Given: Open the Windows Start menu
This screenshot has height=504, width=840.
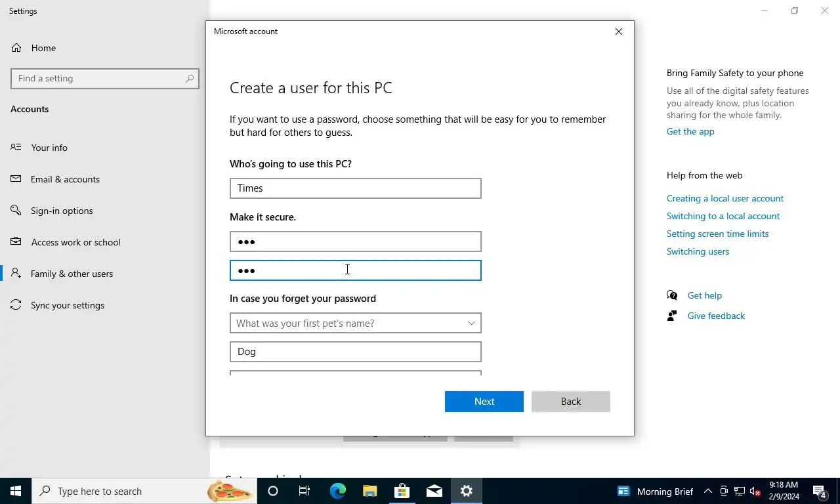Looking at the screenshot, I should [x=16, y=491].
